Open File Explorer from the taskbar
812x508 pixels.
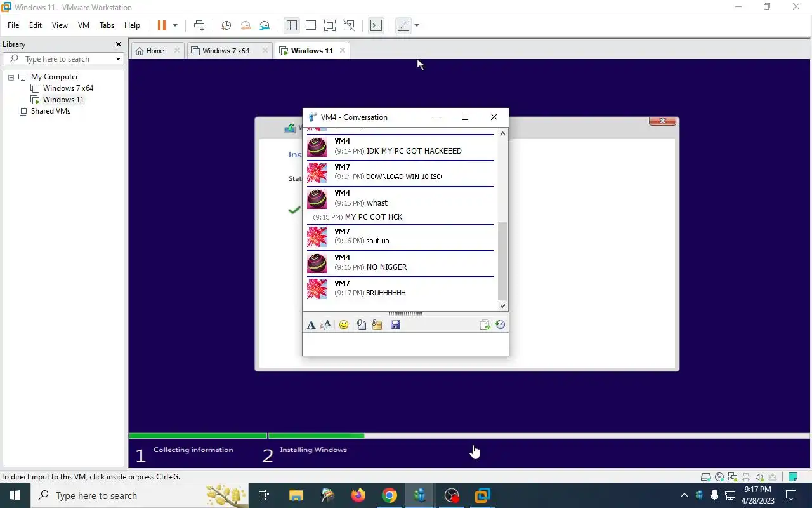tap(296, 495)
